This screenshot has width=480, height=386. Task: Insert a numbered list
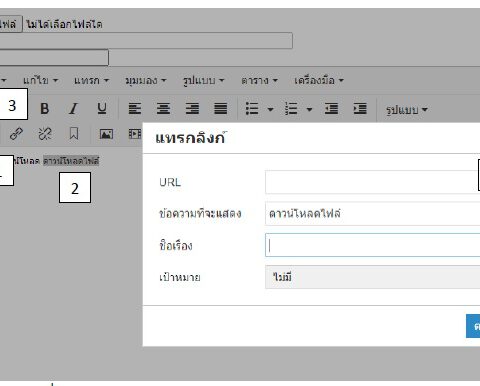click(291, 109)
